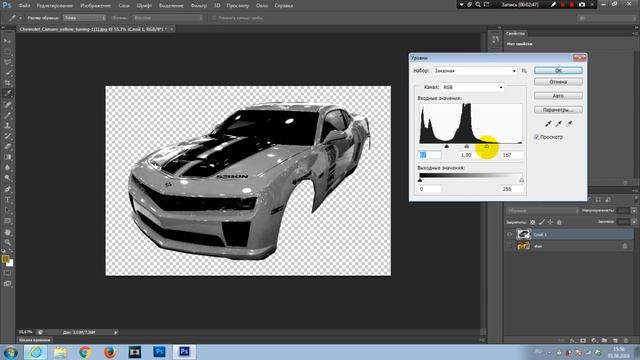Toggle lock position in Layers panel
This screenshot has height=360, width=640.
550,222
